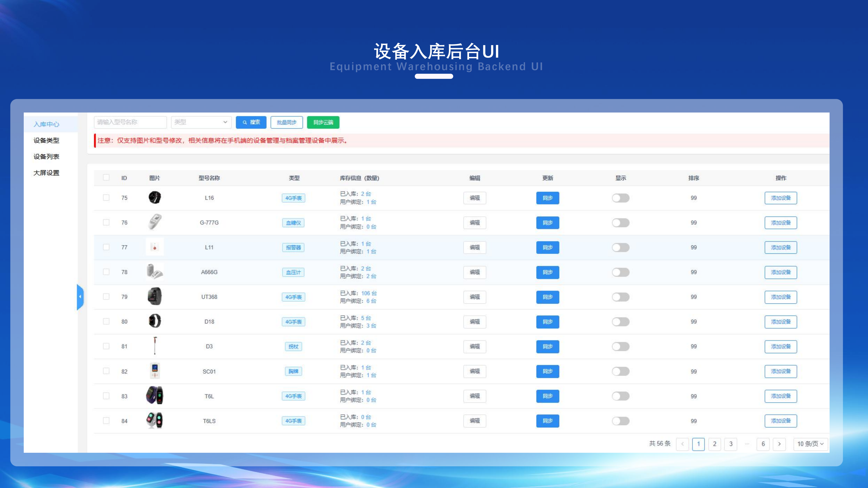Click the search button with magnifier icon
Screen dimensions: 868x488
tap(251, 122)
